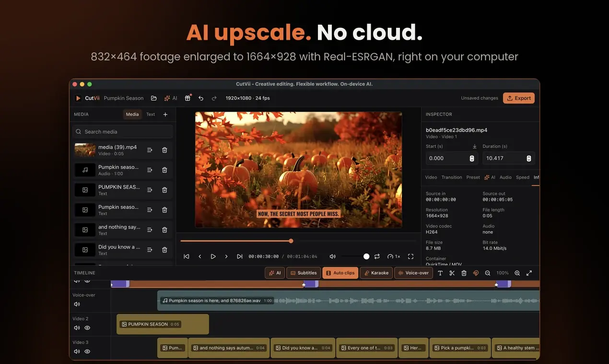Zoom in the timeline

click(517, 273)
